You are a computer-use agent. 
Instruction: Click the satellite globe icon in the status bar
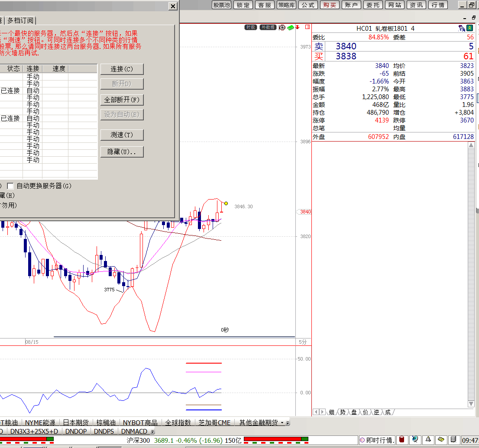(x=415, y=440)
